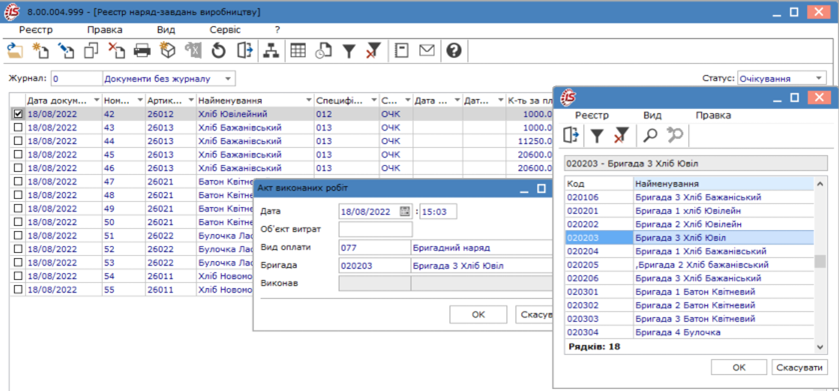Image resolution: width=839 pixels, height=391 pixels.
Task: Open the Журнал dropdown 'Документи без журналу'
Action: [228, 79]
